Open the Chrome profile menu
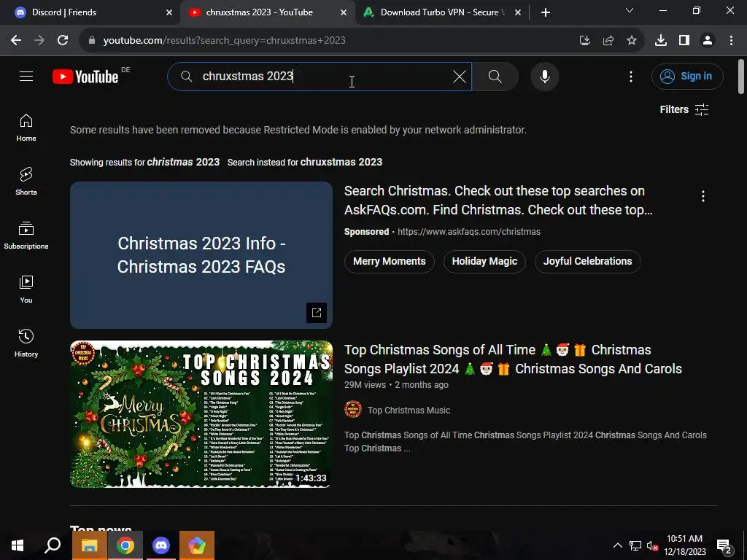This screenshot has height=560, width=747. click(x=708, y=41)
